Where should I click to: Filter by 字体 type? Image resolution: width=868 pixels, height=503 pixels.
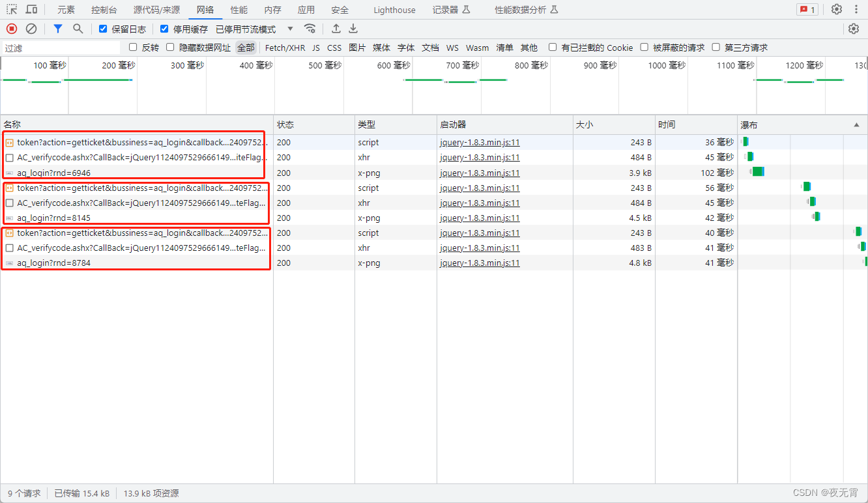point(406,48)
